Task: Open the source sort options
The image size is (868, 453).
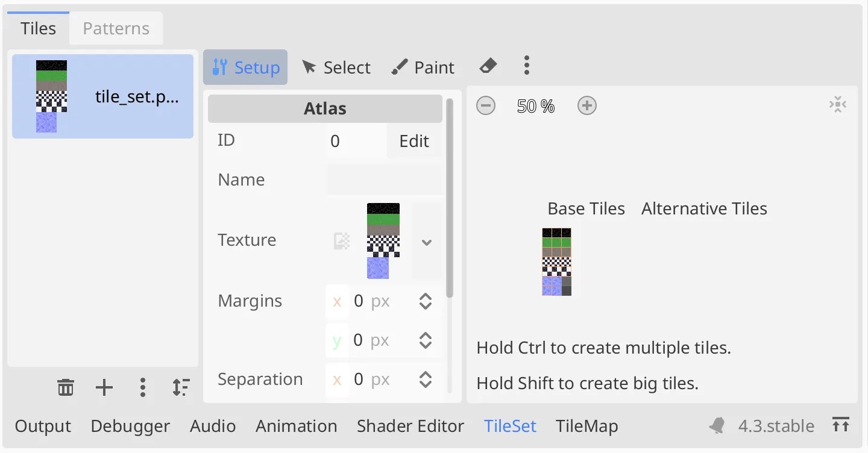Action: click(x=181, y=387)
